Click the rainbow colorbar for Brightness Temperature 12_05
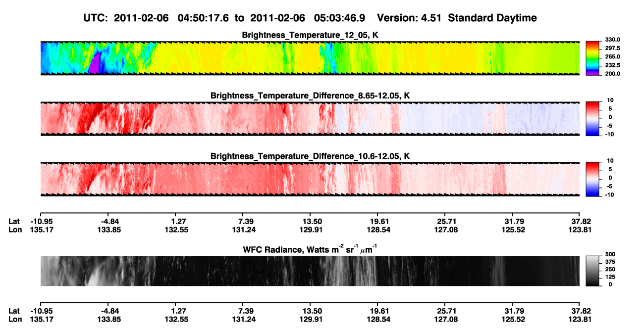The height and width of the screenshot is (330, 644). click(592, 58)
